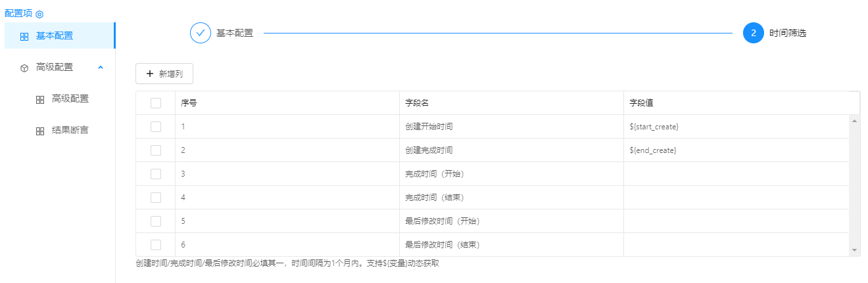Select the checkbox for row 4 完成时间（结束）
868x283 pixels.
[x=156, y=198]
